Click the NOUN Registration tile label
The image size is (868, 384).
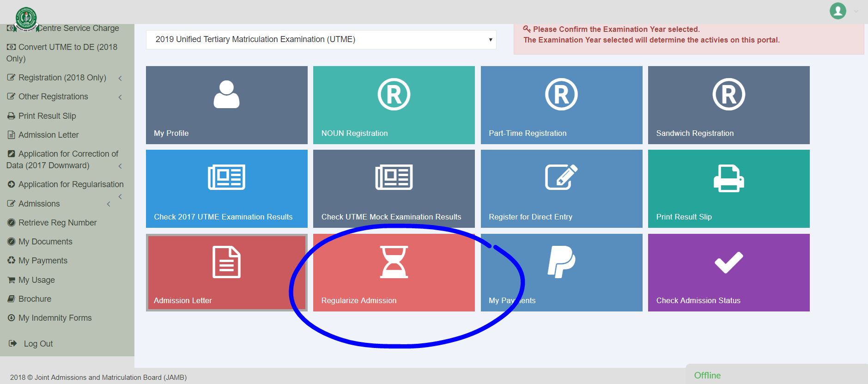(354, 133)
